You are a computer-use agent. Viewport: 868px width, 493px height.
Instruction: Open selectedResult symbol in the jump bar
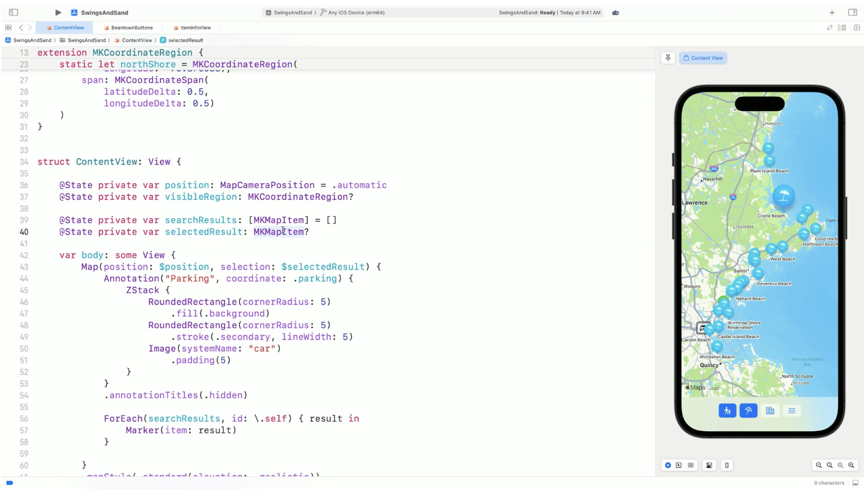[181, 40]
